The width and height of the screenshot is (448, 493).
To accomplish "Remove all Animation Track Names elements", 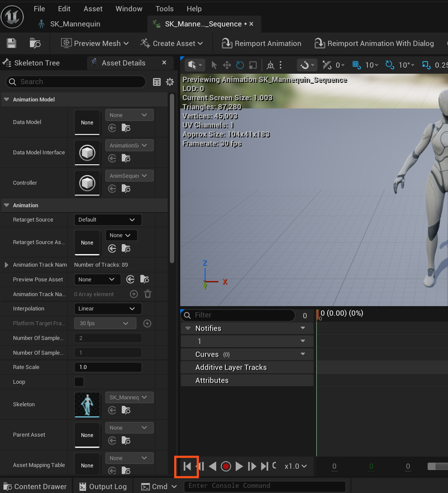I will (148, 294).
